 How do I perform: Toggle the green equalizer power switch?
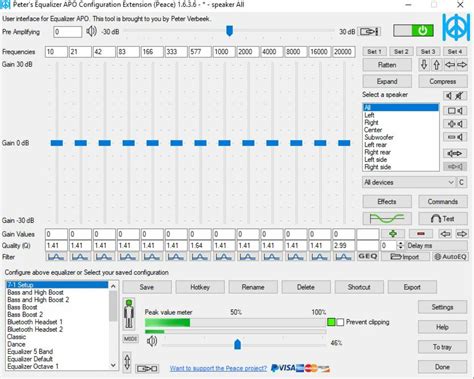click(414, 31)
